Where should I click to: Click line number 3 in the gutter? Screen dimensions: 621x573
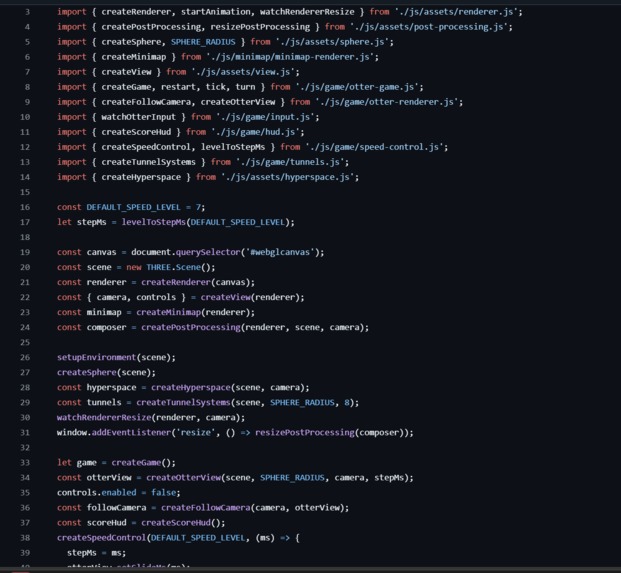(27, 12)
